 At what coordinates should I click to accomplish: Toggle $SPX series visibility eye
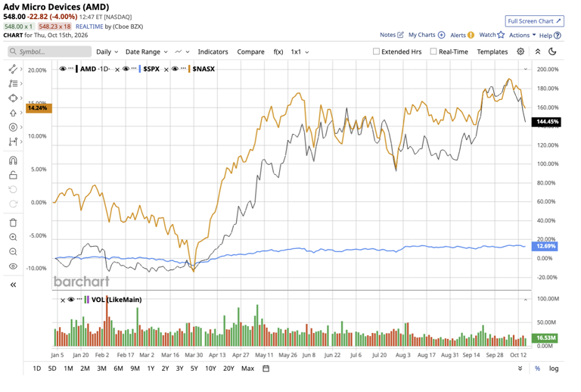pyautogui.click(x=126, y=69)
